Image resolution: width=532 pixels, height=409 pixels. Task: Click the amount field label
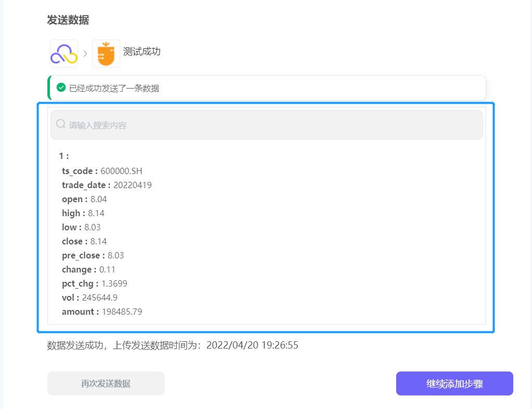click(x=80, y=312)
